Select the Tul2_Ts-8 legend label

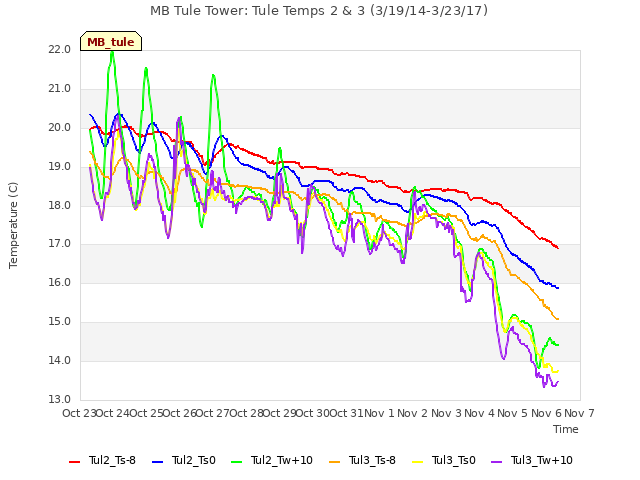(x=112, y=460)
